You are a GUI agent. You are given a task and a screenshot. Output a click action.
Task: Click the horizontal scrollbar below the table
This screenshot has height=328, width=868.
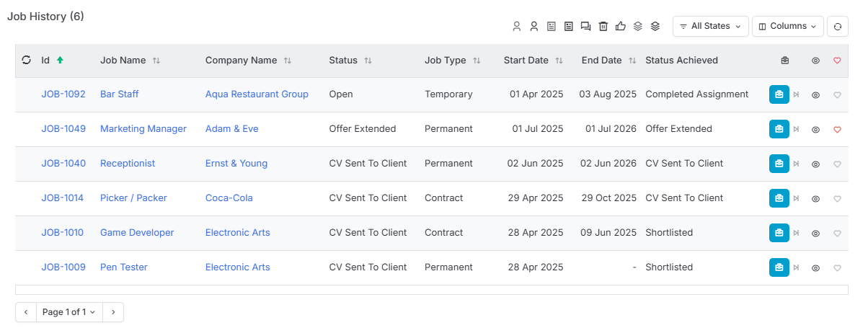[432, 290]
